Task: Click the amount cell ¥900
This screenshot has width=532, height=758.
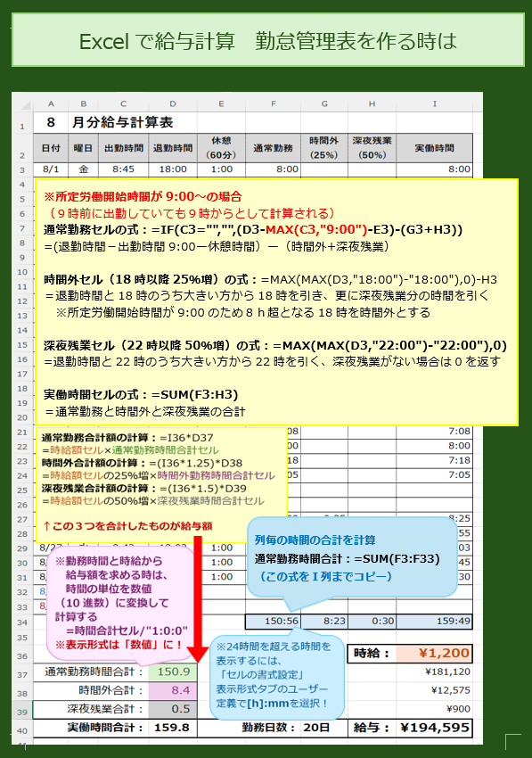Action: (434, 709)
